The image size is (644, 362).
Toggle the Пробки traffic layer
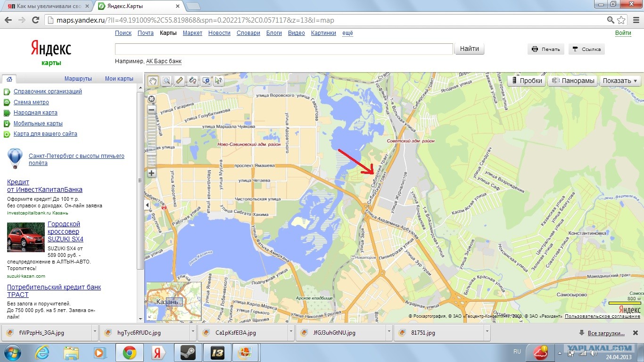pos(527,81)
